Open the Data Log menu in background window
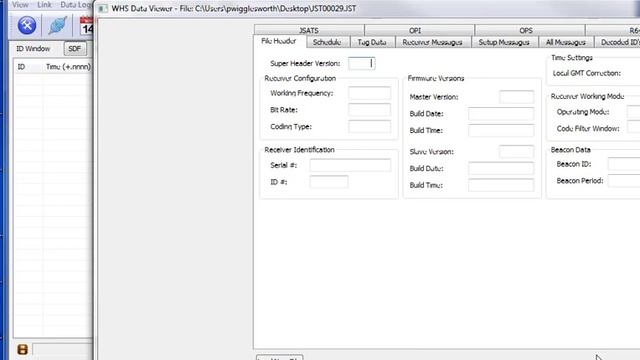This screenshot has width=640, height=360. tap(76, 5)
